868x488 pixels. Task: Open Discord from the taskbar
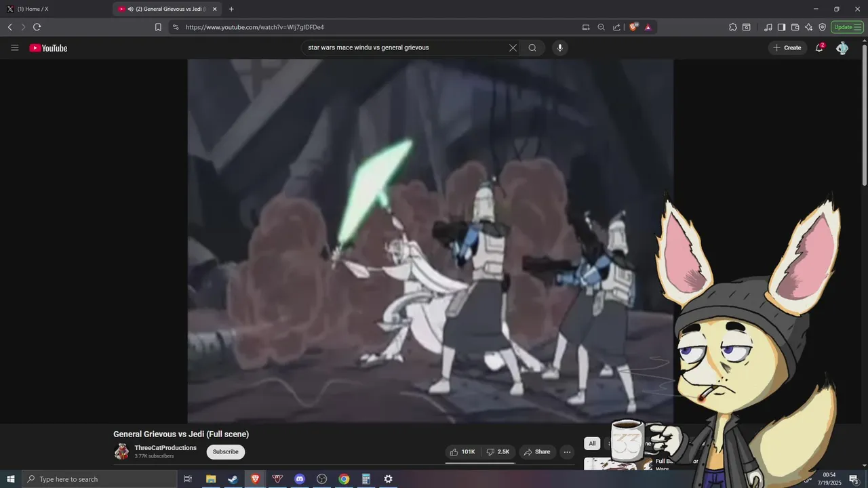(x=300, y=479)
